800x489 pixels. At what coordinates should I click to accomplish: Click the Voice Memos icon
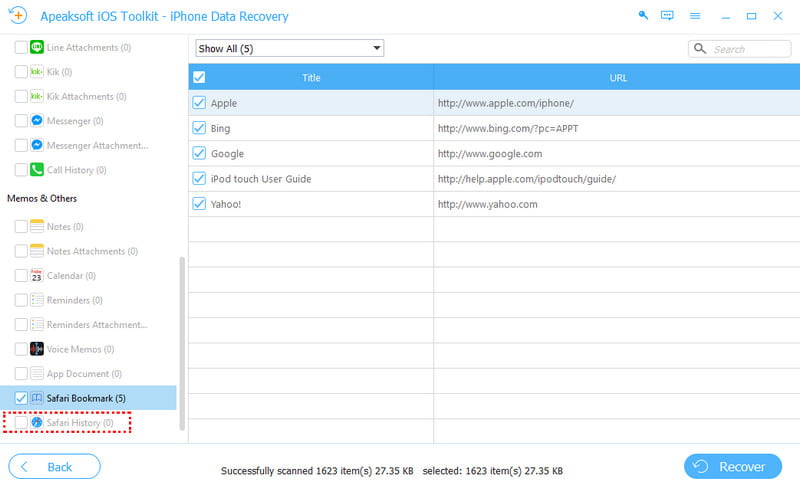tap(37, 349)
